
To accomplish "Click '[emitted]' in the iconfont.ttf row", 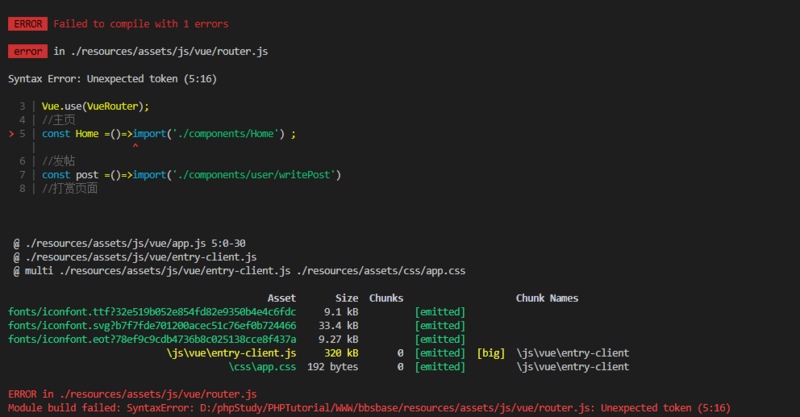I will tap(440, 312).
